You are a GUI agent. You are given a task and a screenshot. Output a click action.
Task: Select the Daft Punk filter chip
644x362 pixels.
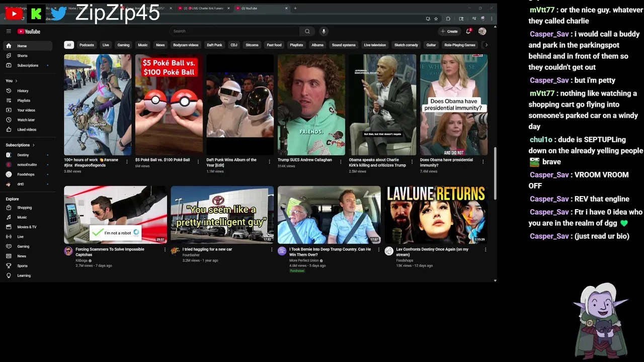214,45
